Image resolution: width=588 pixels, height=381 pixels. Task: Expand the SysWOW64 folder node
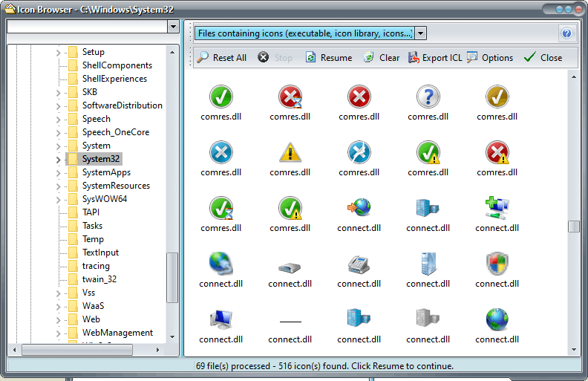[59, 199]
